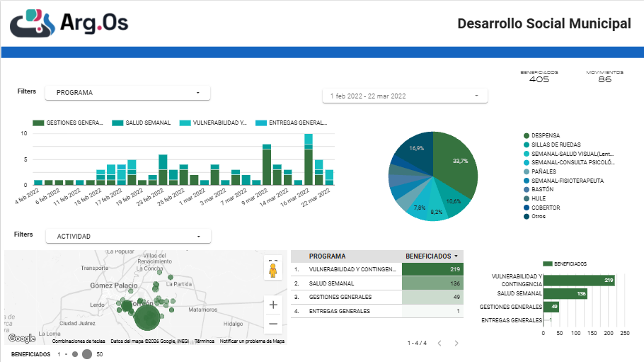Toggle Otros legend entry
This screenshot has height=362, width=644.
tap(534, 216)
